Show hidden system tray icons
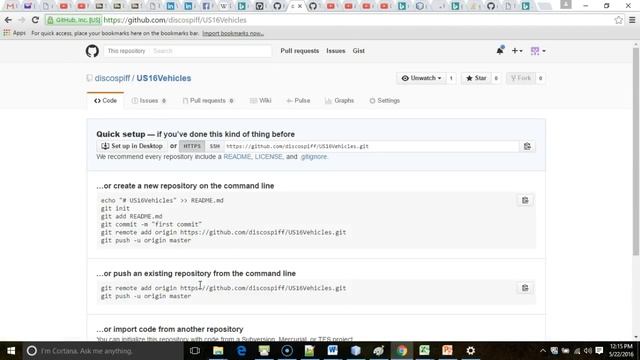Image resolution: width=640 pixels, height=360 pixels. [542, 351]
